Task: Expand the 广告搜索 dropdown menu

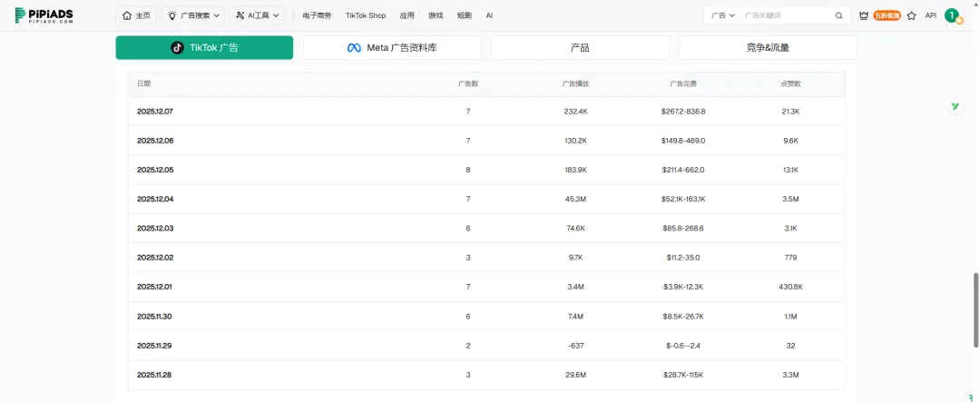Action: coord(192,15)
